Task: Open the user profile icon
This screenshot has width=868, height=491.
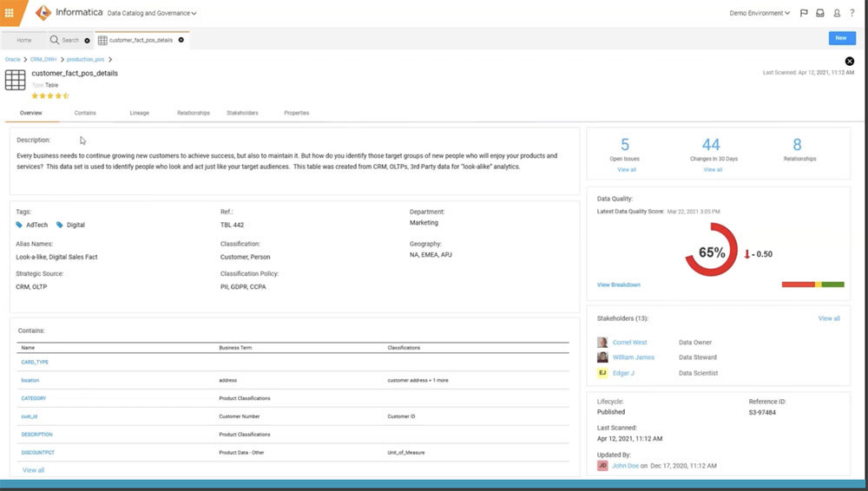Action: tap(837, 13)
